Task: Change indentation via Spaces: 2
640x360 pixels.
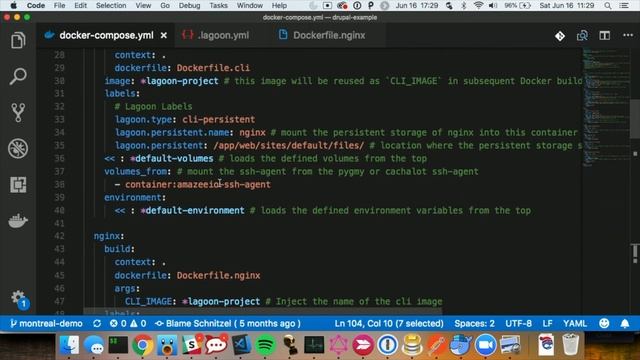Action: [474, 324]
